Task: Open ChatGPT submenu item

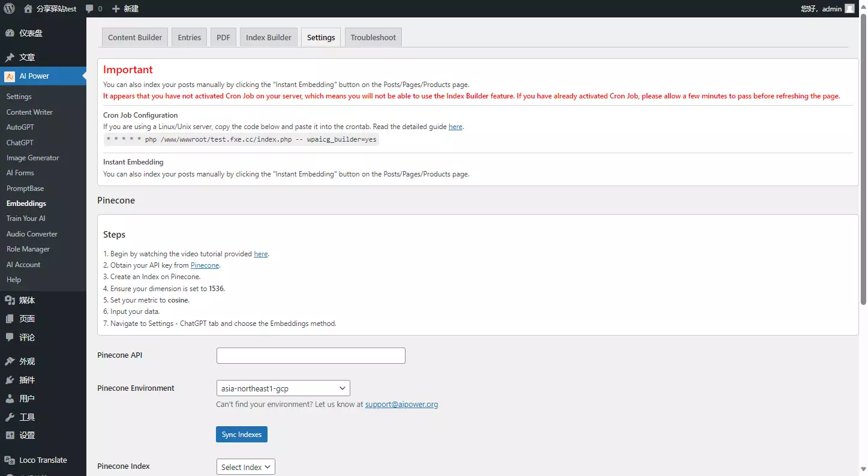Action: [x=20, y=143]
